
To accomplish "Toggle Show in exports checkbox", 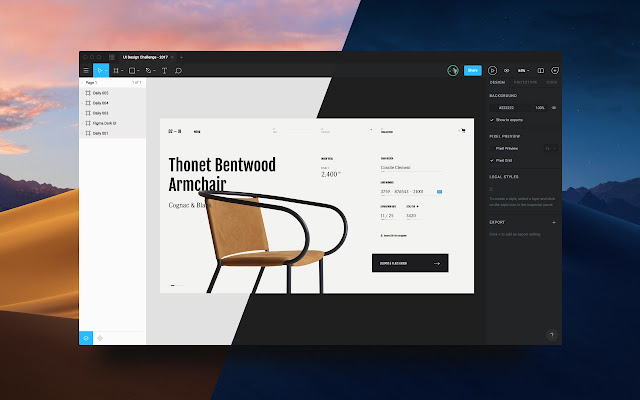I will pos(492,120).
